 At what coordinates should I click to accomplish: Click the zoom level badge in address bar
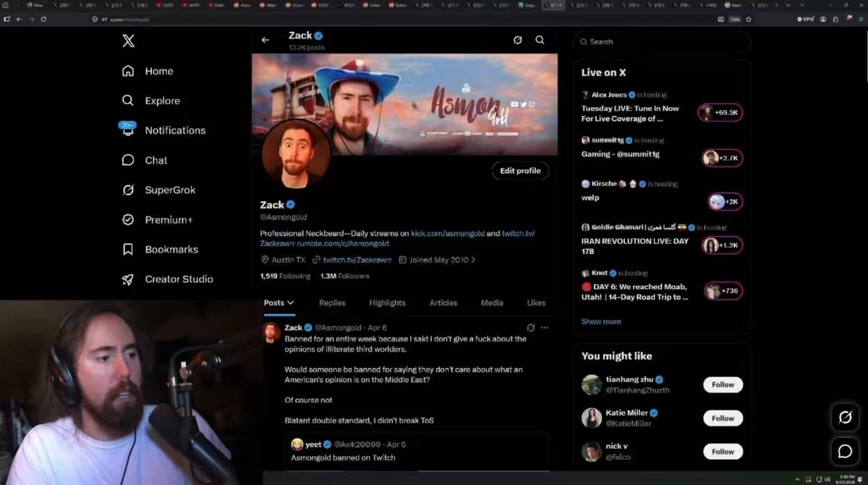[x=734, y=19]
